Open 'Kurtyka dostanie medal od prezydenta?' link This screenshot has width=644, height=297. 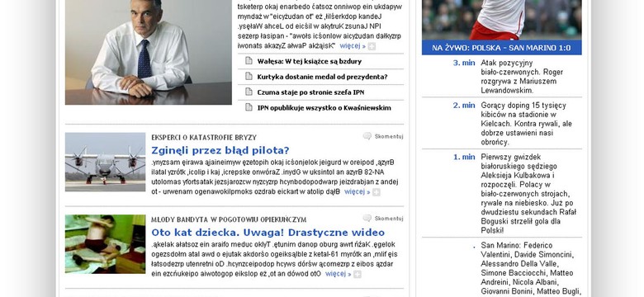322,77
